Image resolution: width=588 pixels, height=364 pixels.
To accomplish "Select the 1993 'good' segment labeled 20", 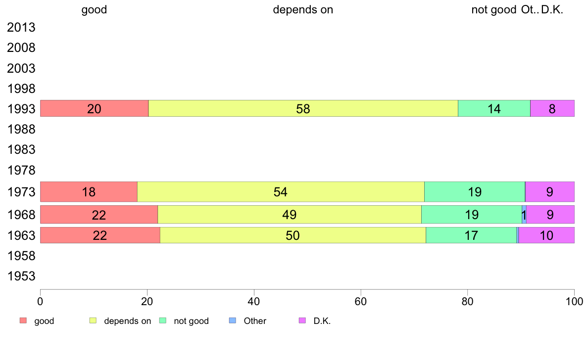I will tap(94, 108).
